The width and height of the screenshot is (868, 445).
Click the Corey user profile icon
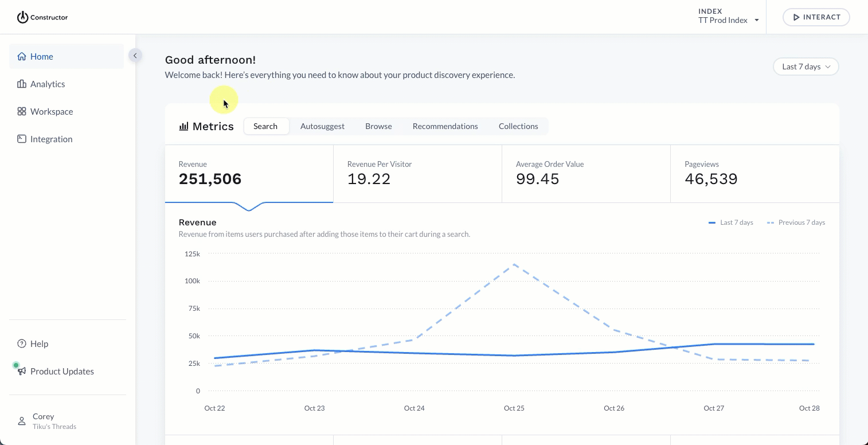[22, 421]
